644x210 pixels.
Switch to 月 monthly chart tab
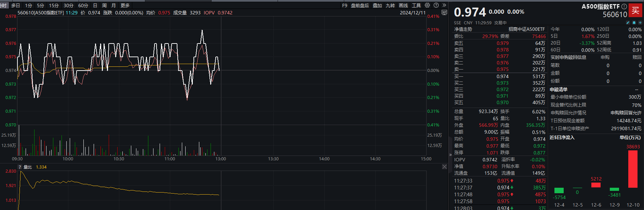pos(113,5)
